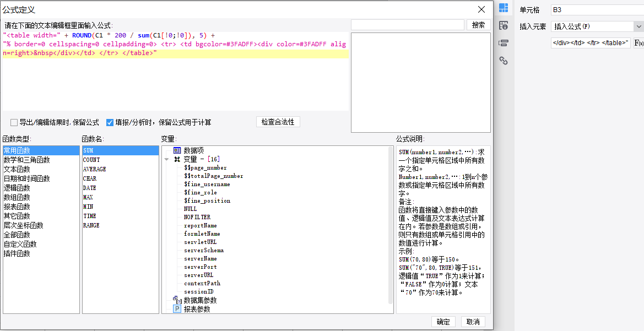Enable 导出/编辑结果时,保留公式 checkbox
Screen dimensions: 644x331
point(14,122)
